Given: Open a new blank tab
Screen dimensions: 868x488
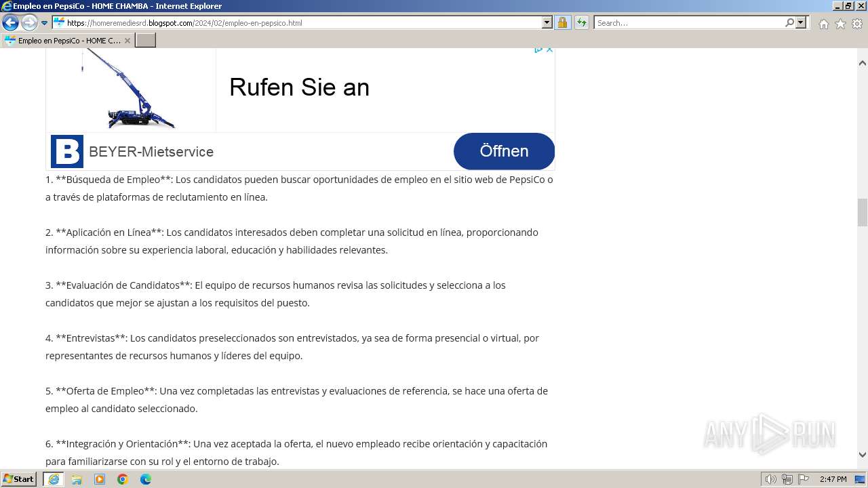Looking at the screenshot, I should [146, 40].
